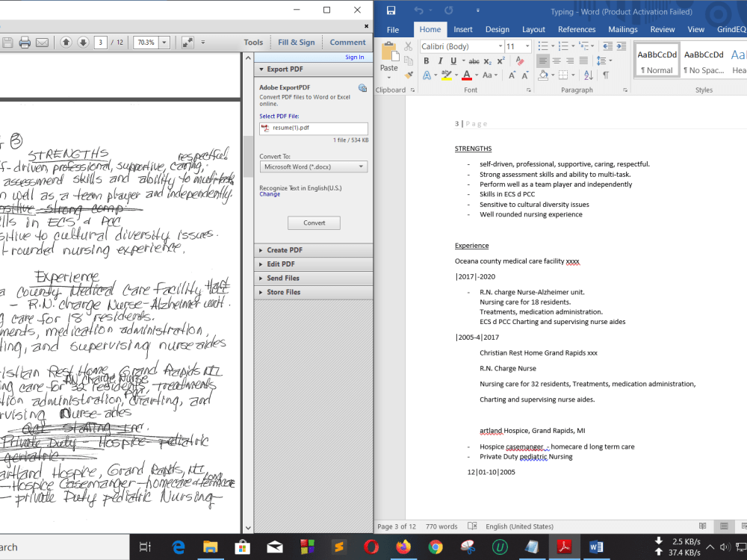Switch to the Mailings ribbon tab

[622, 30]
